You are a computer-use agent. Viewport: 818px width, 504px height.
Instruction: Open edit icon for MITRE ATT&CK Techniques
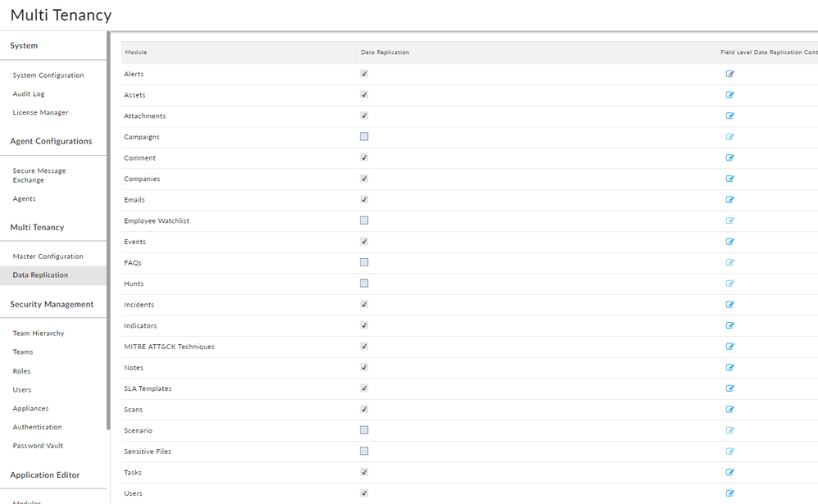729,347
